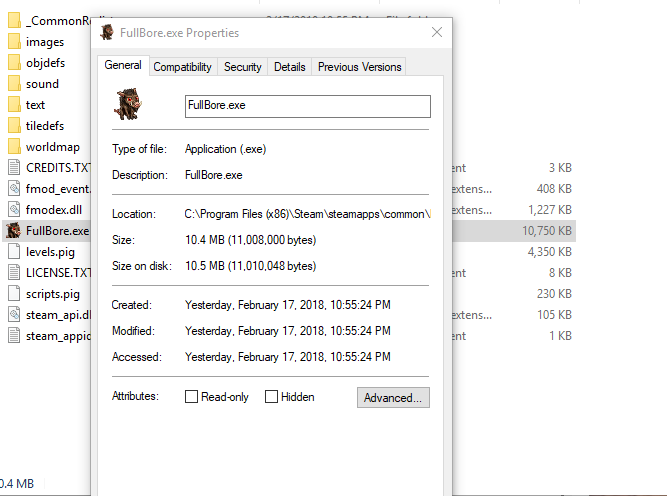Click the LICENSE.TXT file icon
Image resolution: width=667 pixels, height=496 pixels.
[14, 273]
